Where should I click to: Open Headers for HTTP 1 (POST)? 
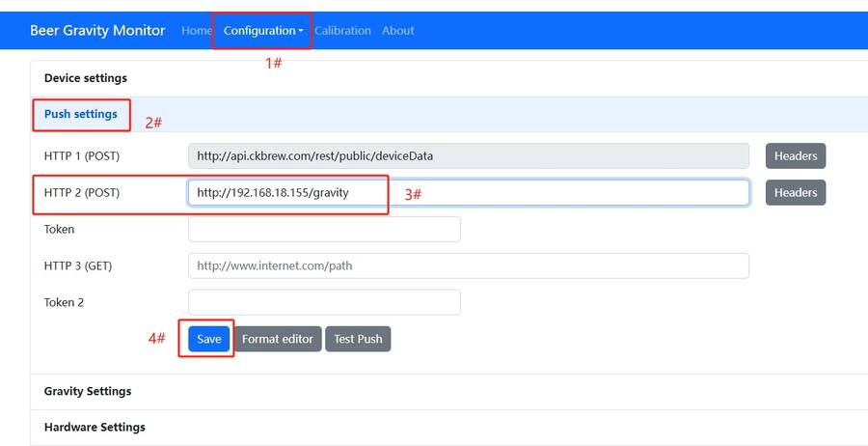pos(795,155)
